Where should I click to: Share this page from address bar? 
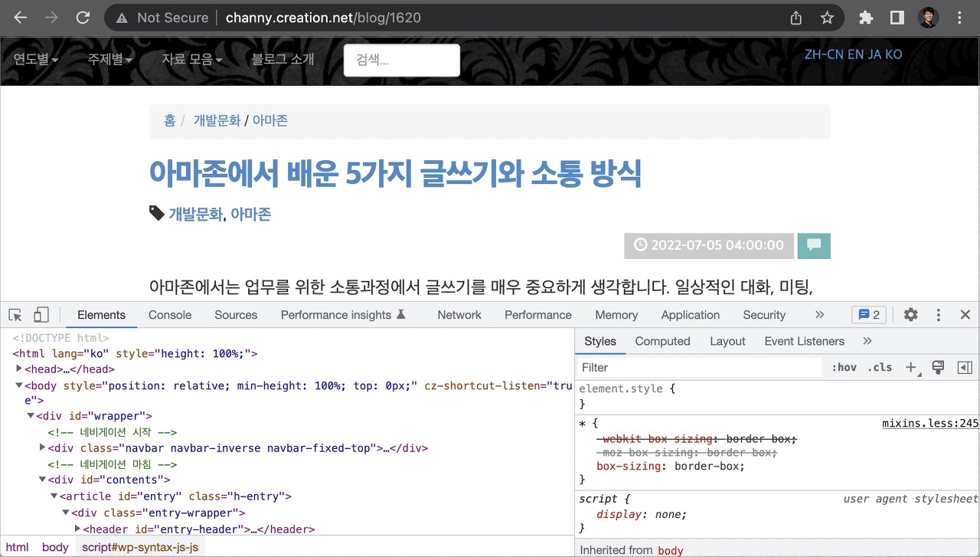(x=796, y=18)
